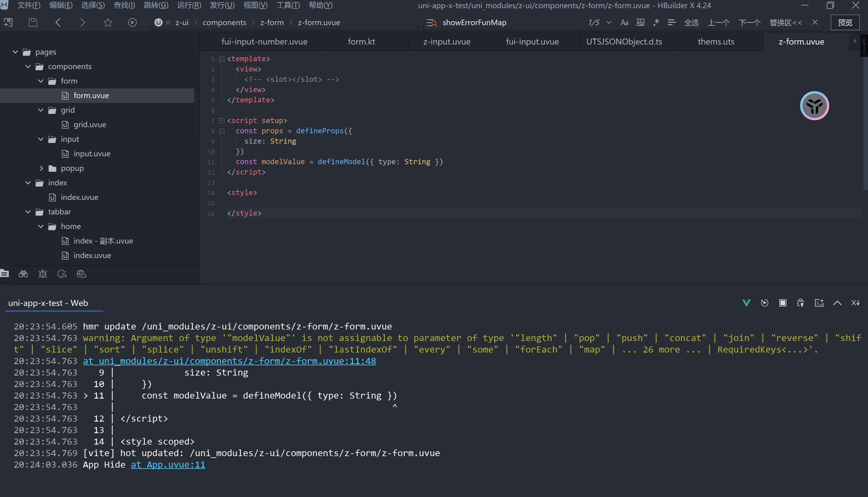The image size is (868, 497).
Task: Click the console debug gear icon
Action: coord(801,303)
